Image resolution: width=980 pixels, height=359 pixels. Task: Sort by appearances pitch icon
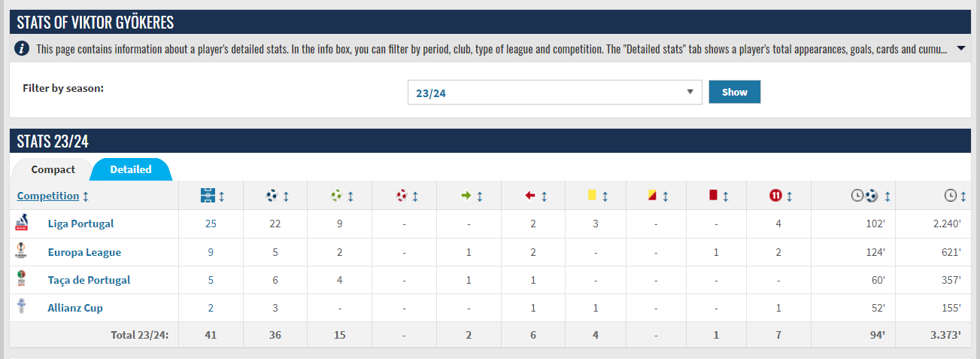click(208, 196)
